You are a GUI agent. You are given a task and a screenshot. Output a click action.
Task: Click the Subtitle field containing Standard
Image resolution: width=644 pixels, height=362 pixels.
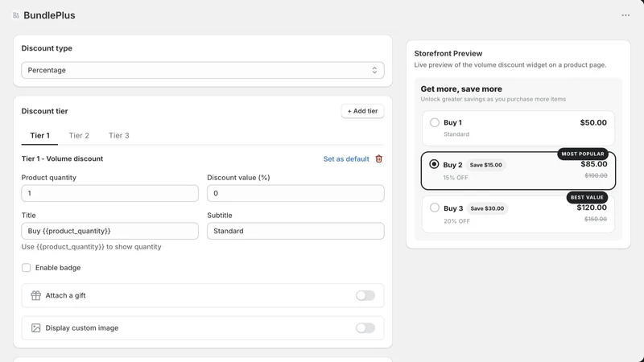pos(295,231)
